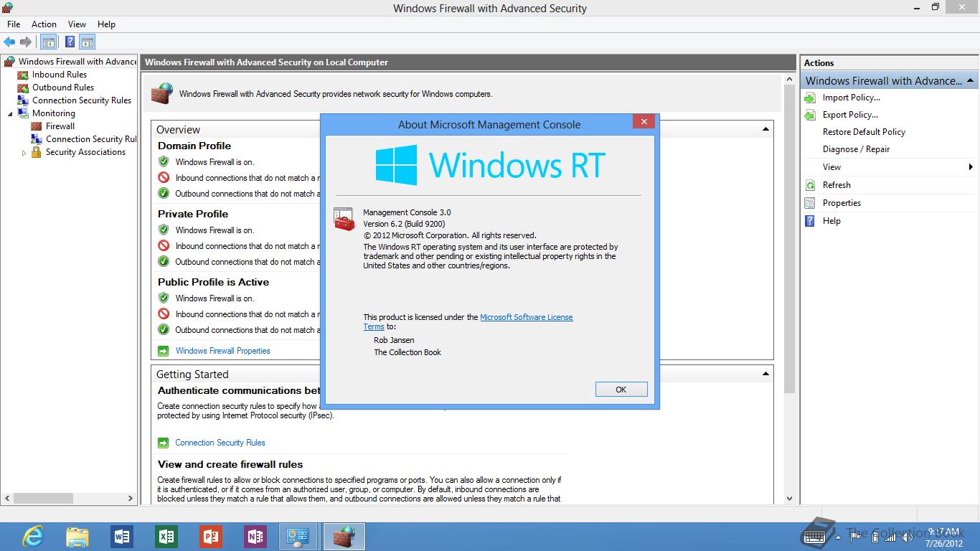Click the green arrow beside Windows Firewall Properties
Viewport: 980px width, 551px height.
tap(163, 351)
